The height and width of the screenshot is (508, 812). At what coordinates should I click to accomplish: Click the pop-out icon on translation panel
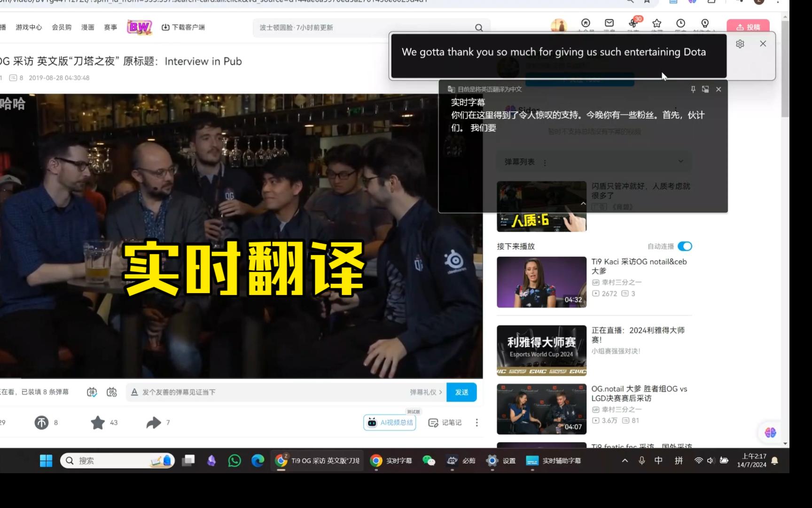click(x=705, y=89)
